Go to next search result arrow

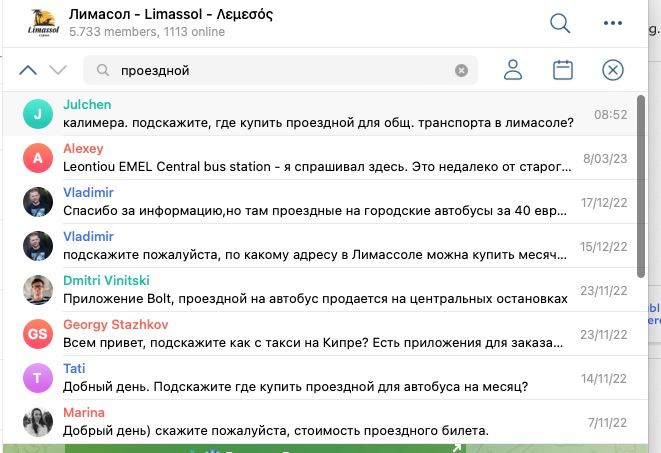[x=58, y=70]
